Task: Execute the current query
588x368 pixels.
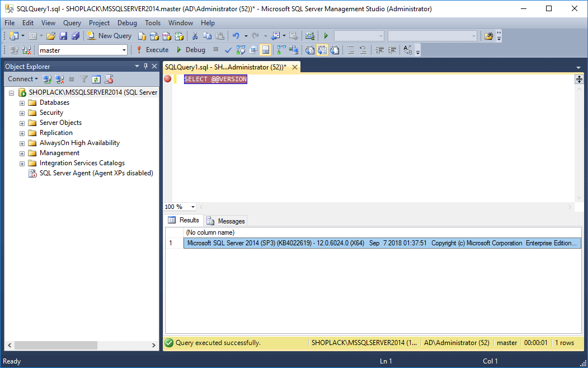Action: (152, 50)
